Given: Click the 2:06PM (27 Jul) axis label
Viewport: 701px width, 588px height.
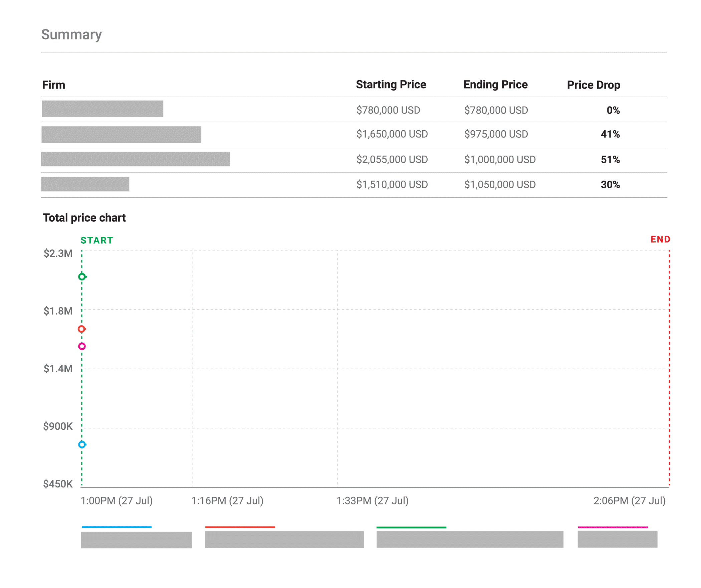Looking at the screenshot, I should pyautogui.click(x=630, y=501).
